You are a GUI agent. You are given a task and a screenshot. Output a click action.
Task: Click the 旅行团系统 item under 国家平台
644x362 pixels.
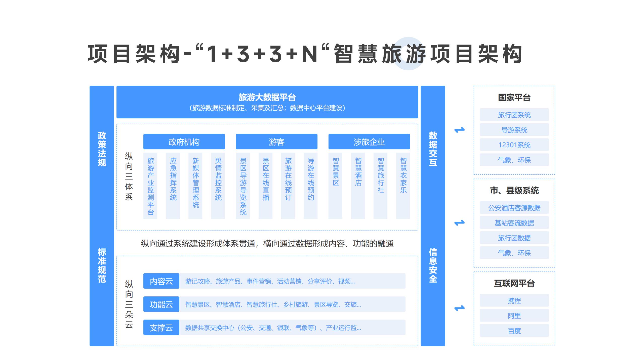[x=514, y=115]
